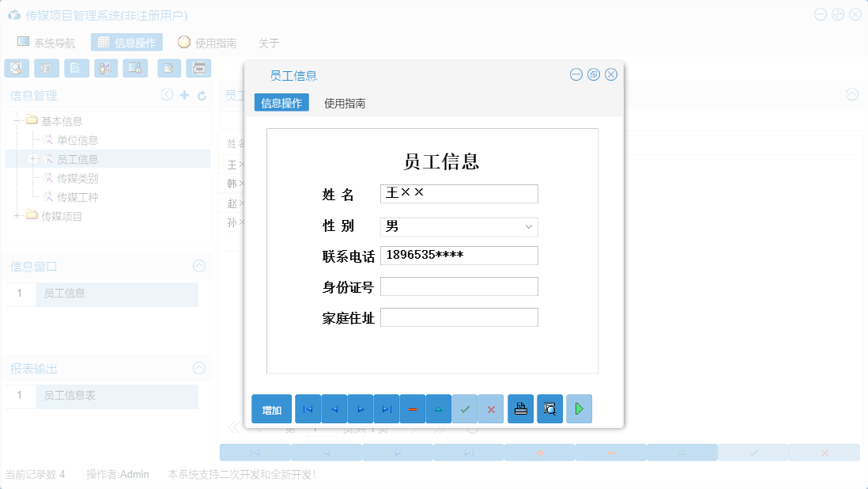Switch to the 使用指南 tab in the dialog
868x489 pixels.
click(343, 103)
